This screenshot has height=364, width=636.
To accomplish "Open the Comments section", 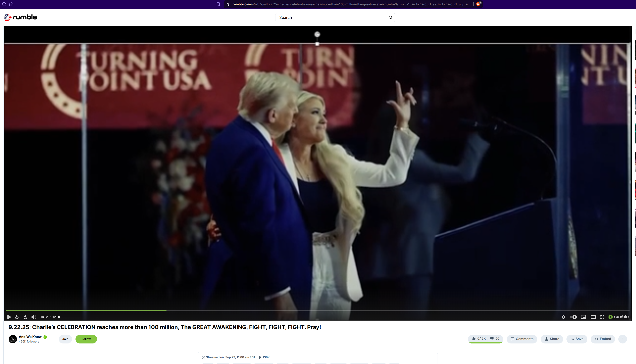I will click(x=522, y=339).
